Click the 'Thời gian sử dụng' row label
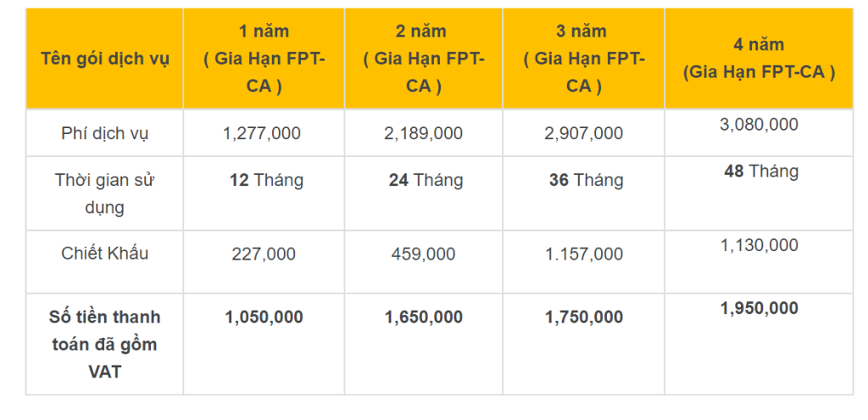Screen dimensions: 868x420 click(104, 194)
